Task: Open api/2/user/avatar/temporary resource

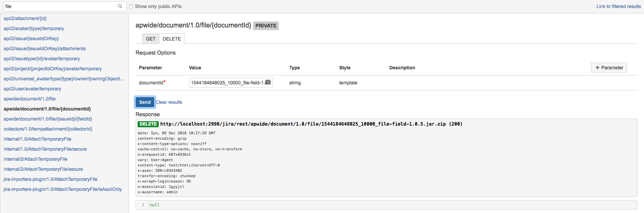Action: pyautogui.click(x=32, y=89)
